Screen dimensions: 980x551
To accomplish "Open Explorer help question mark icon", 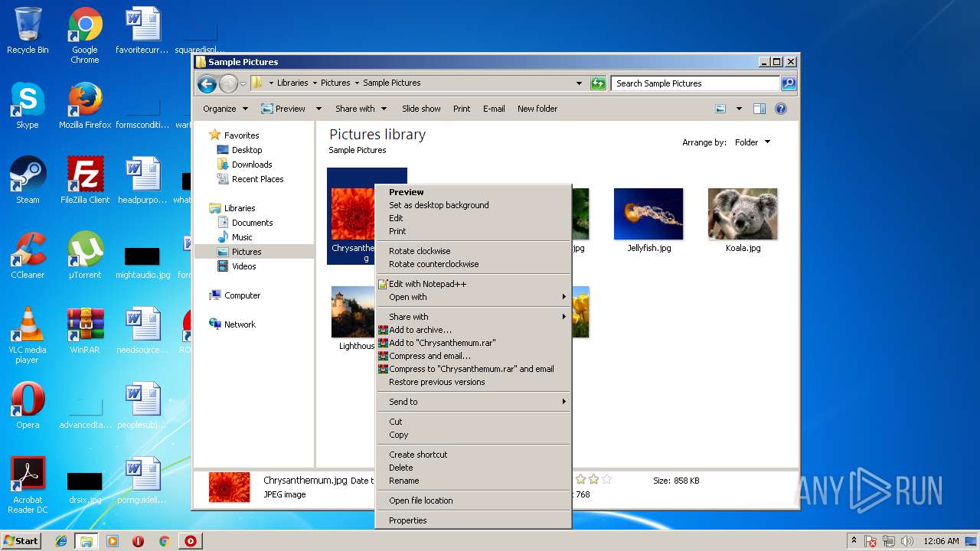I will pyautogui.click(x=781, y=109).
